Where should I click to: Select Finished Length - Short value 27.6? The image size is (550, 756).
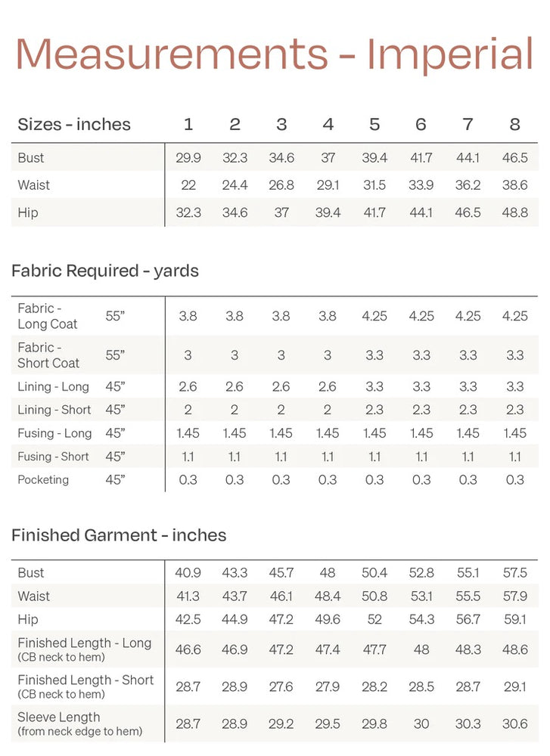tap(281, 686)
